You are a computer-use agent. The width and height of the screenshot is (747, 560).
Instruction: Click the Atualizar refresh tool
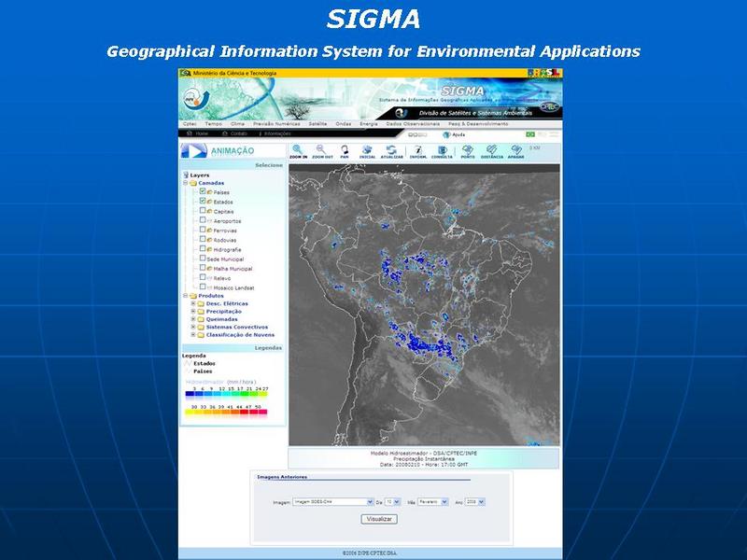click(391, 152)
